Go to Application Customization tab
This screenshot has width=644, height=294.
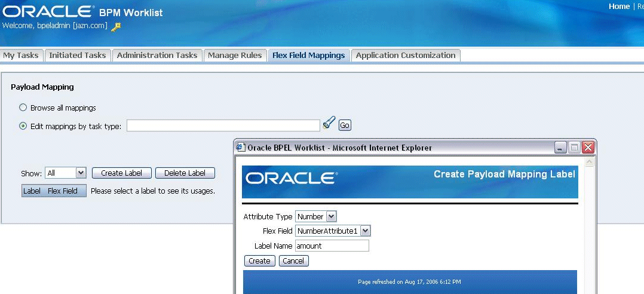coord(406,56)
